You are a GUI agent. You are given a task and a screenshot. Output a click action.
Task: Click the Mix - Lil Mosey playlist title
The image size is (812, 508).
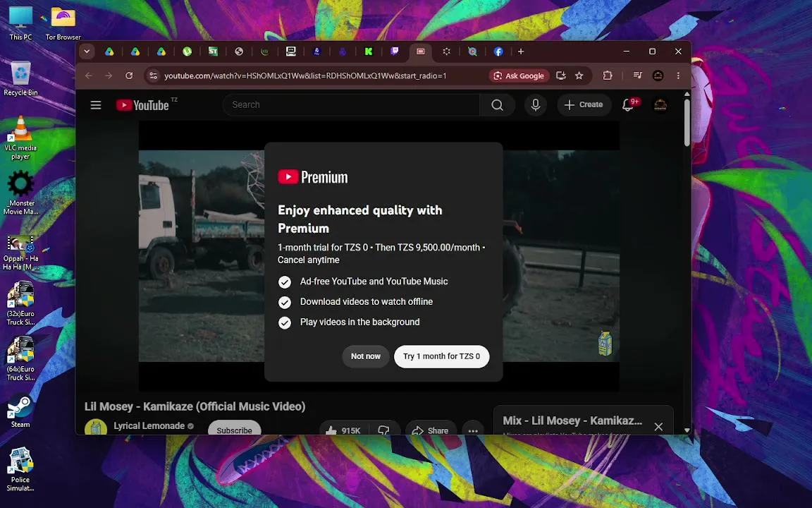(572, 421)
